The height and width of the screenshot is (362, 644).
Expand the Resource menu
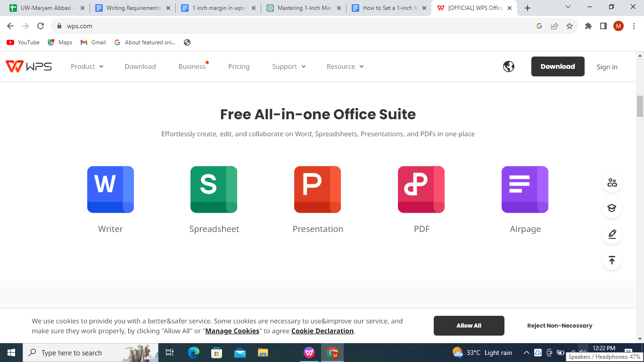[x=345, y=66]
